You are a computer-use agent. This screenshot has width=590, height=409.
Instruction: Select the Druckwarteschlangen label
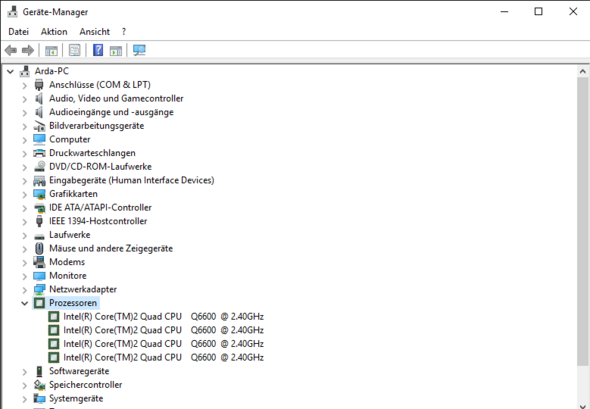click(x=92, y=153)
